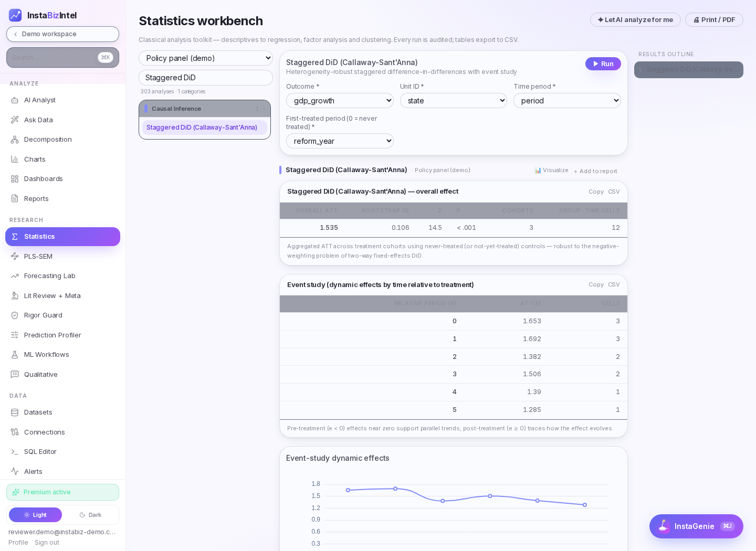Image resolution: width=756 pixels, height=551 pixels.
Task: Open the Alerts pulse icon
Action: pos(15,471)
